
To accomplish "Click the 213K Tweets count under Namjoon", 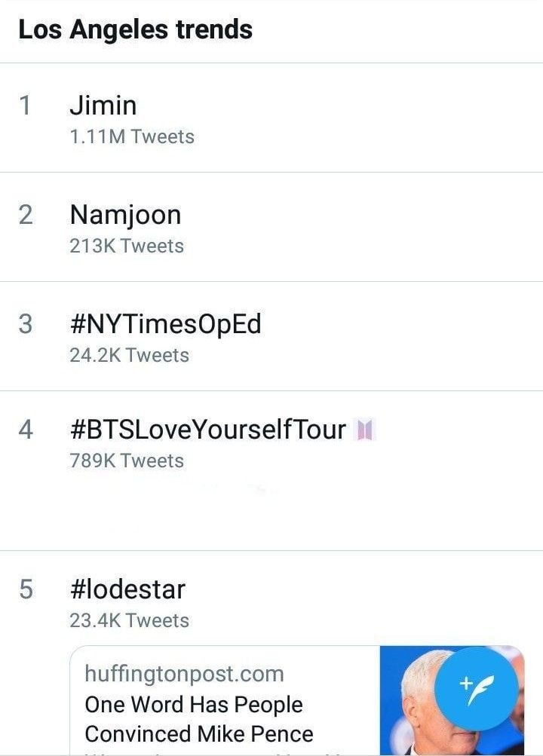I will pyautogui.click(x=127, y=246).
